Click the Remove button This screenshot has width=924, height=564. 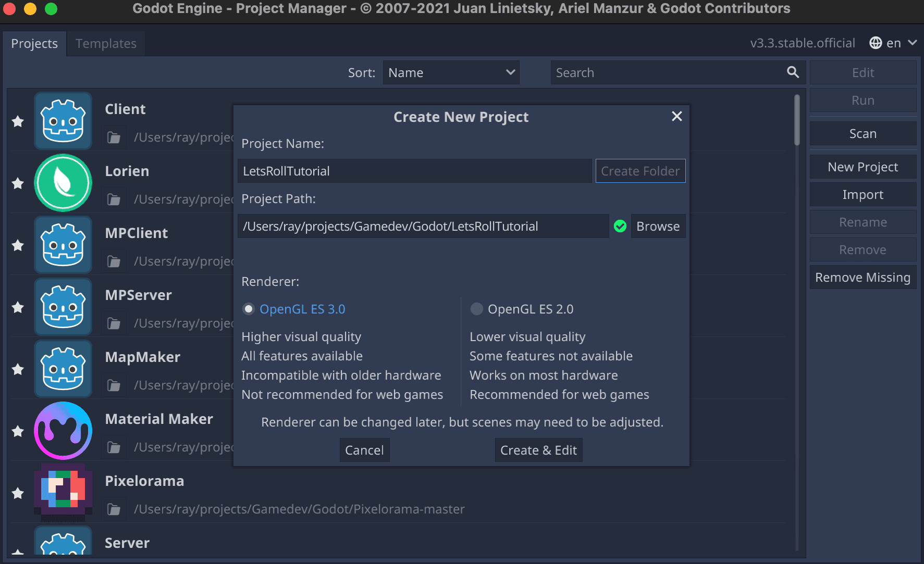(863, 250)
